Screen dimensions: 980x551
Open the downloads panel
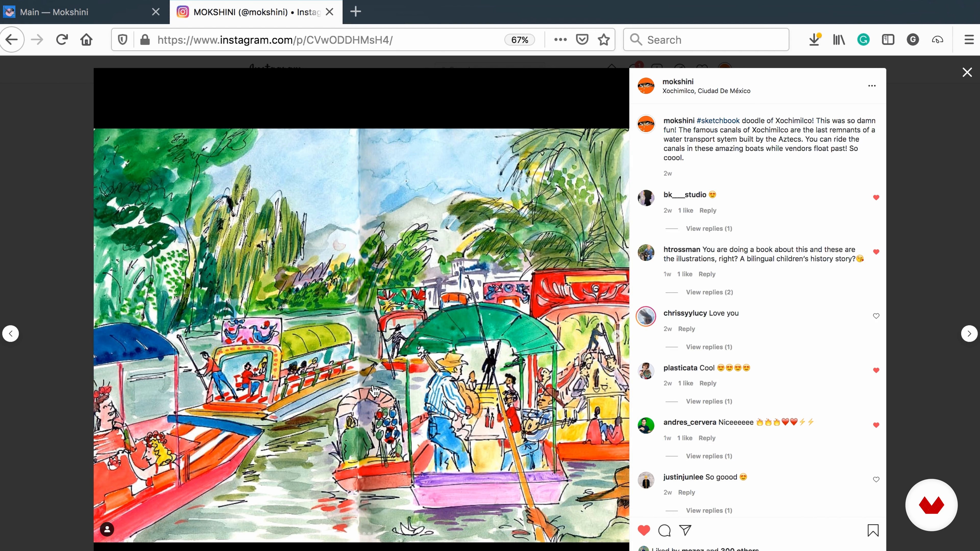[814, 40]
